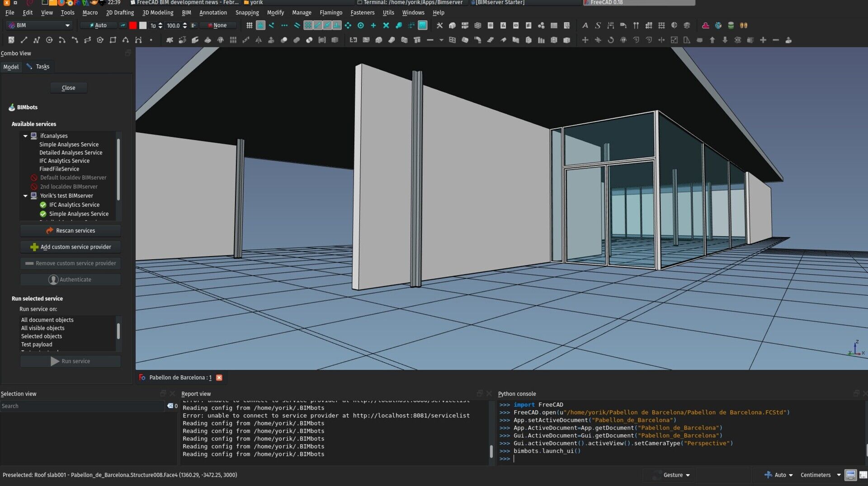Click the Move tool cross icon
The width and height of the screenshot is (868, 486).
click(x=585, y=40)
